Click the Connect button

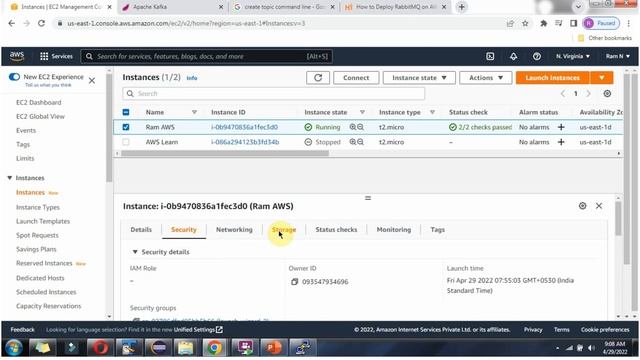pyautogui.click(x=356, y=78)
